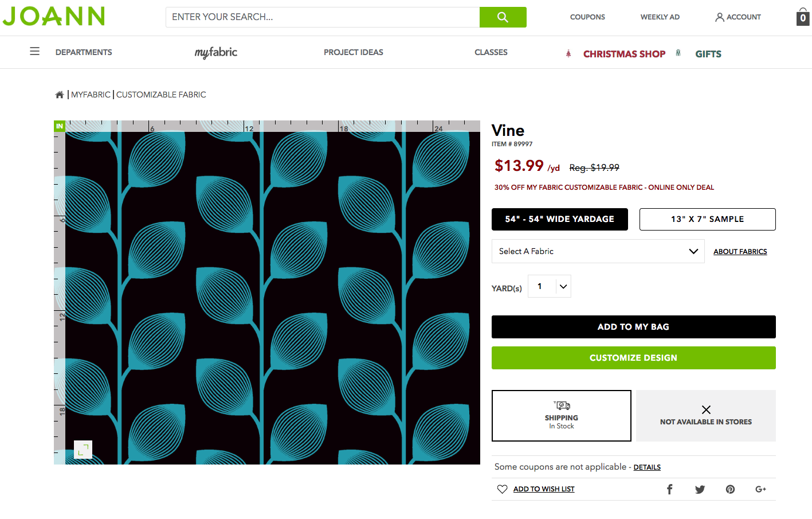Expand the fabric preview to fullscreen
The width and height of the screenshot is (812, 519).
[x=83, y=450]
